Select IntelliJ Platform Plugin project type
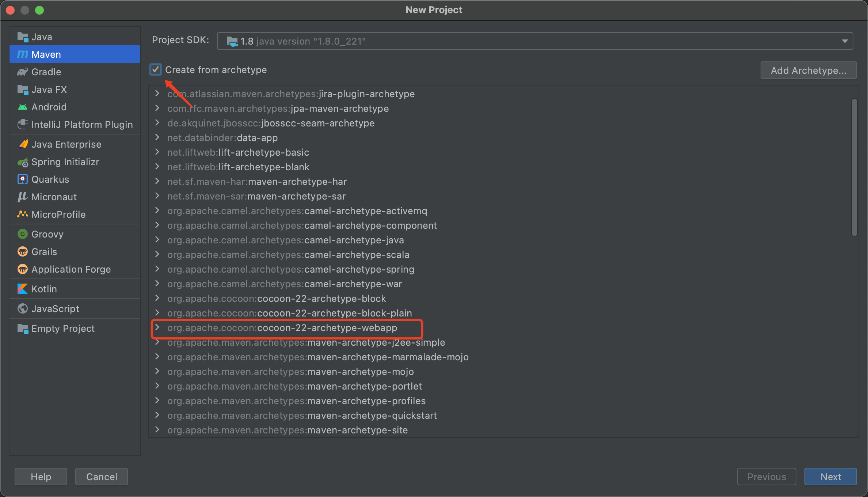 [82, 125]
